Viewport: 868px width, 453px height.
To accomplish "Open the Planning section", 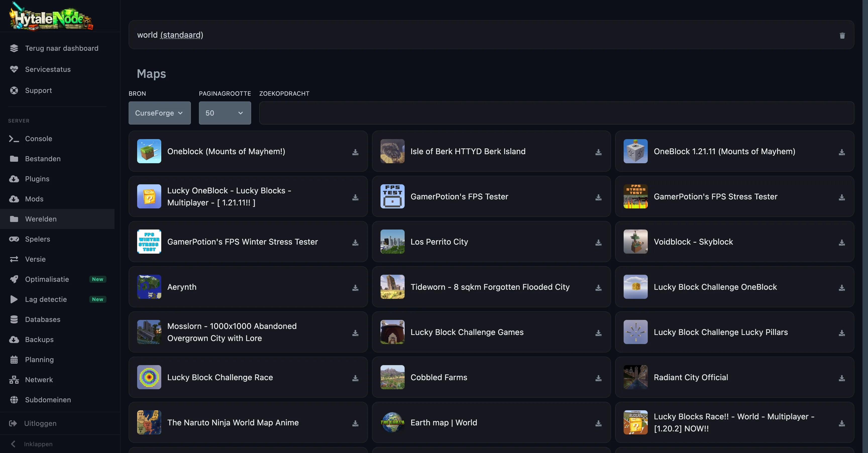I will 57,360.
